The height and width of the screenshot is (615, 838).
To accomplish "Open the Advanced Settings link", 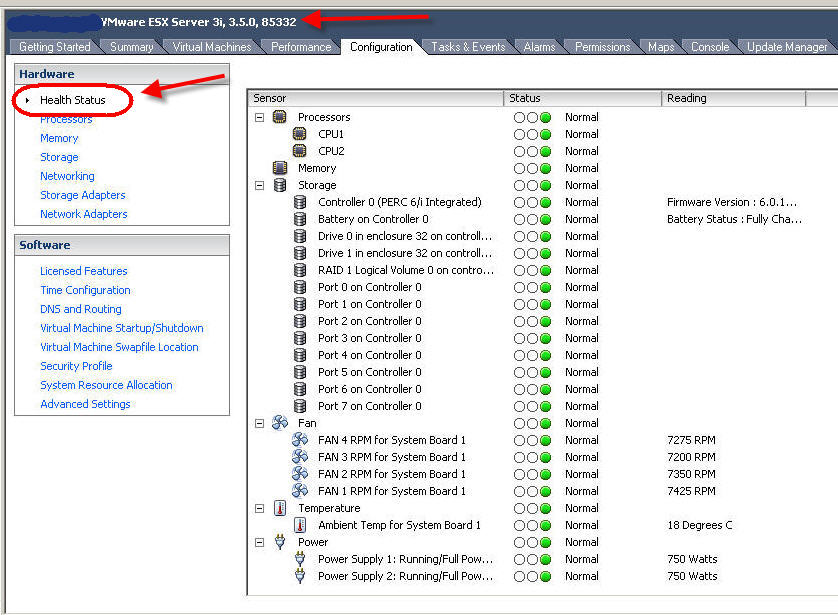I will point(85,404).
